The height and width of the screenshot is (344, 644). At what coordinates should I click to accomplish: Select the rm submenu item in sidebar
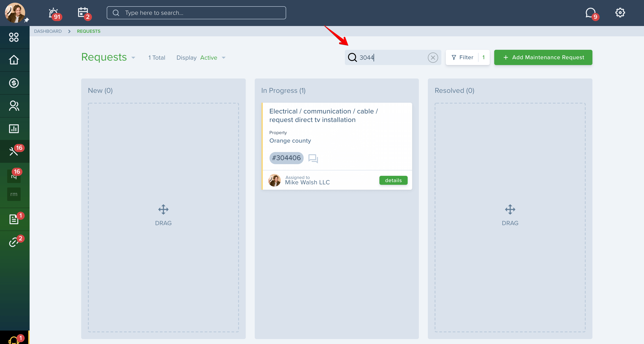pyautogui.click(x=14, y=194)
